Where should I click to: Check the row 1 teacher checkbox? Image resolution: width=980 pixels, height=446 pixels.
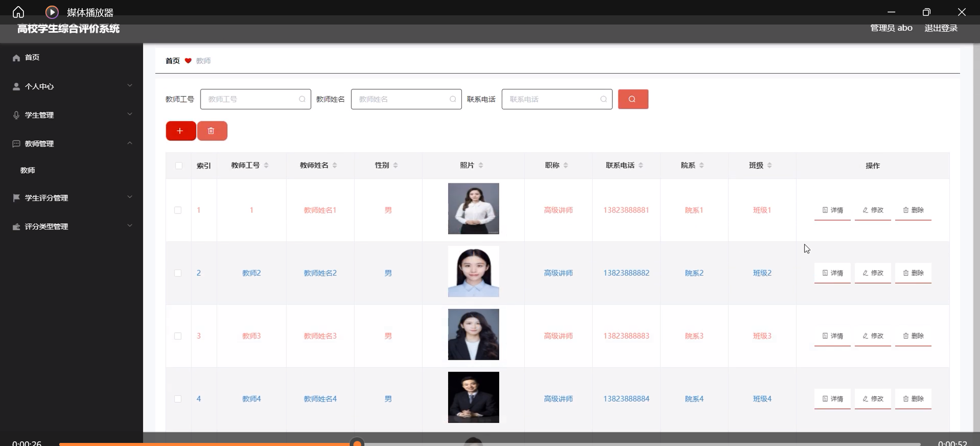click(178, 210)
